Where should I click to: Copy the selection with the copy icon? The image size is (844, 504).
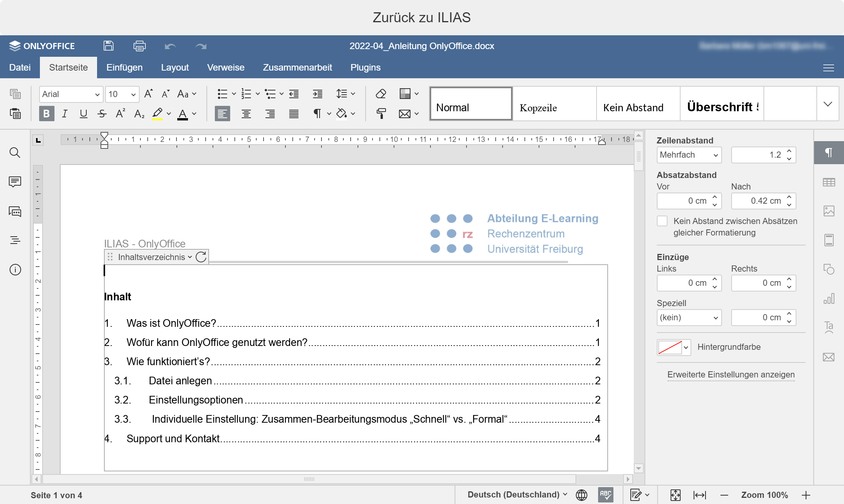(15, 94)
